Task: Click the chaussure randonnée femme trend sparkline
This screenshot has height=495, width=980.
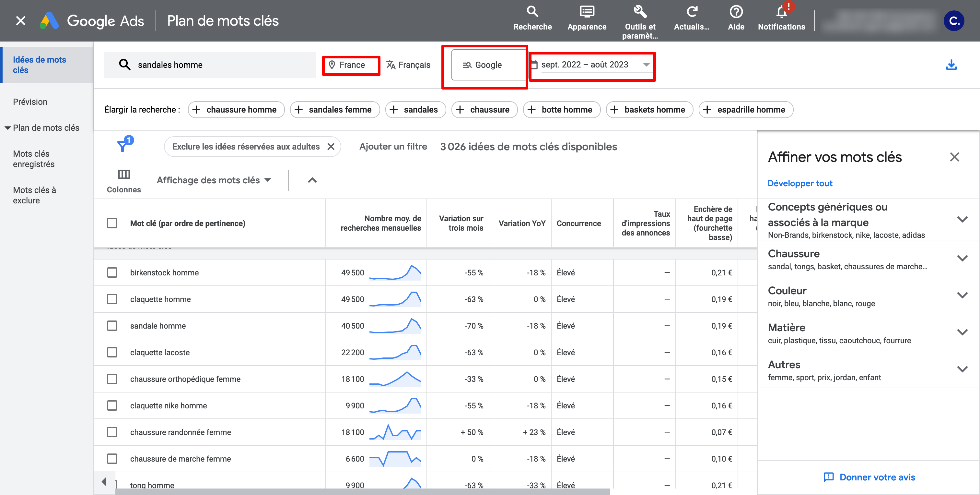Action: 395,432
